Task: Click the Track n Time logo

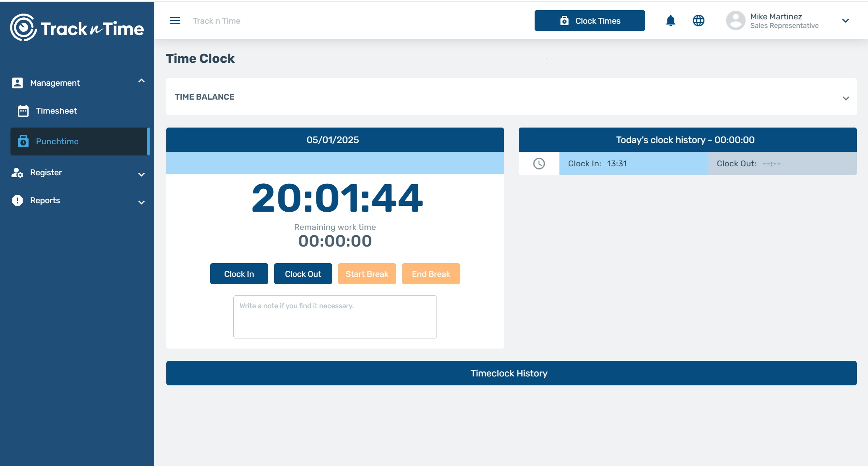Action: (77, 28)
